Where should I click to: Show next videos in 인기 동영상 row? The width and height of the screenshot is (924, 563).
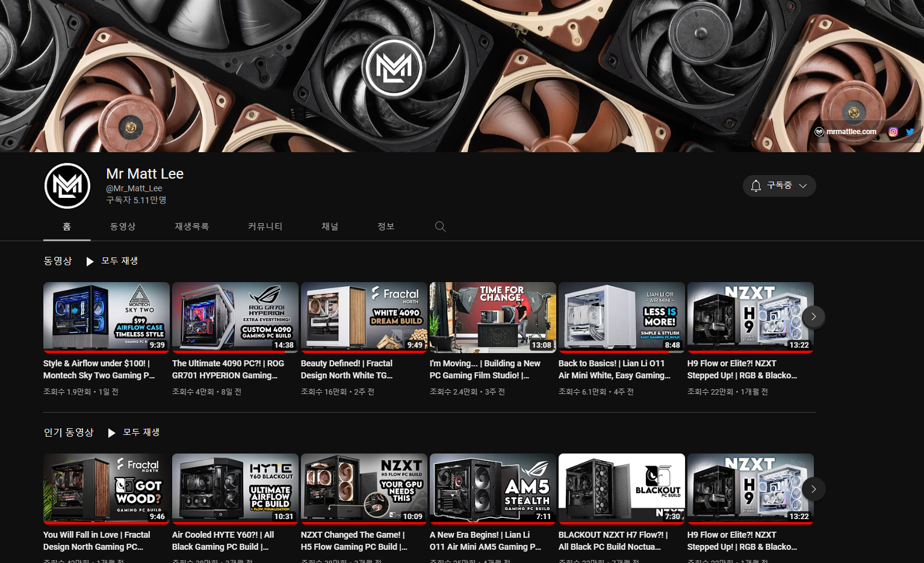tap(814, 489)
